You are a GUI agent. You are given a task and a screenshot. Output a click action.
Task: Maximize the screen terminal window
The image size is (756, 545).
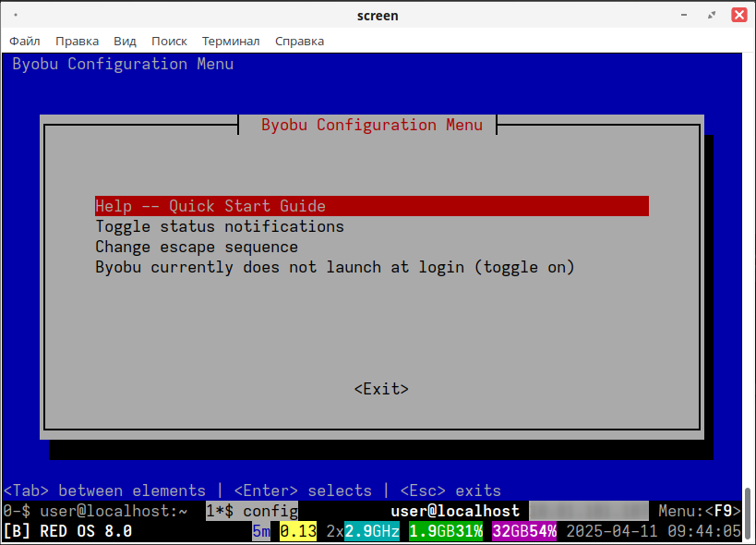pyautogui.click(x=712, y=15)
